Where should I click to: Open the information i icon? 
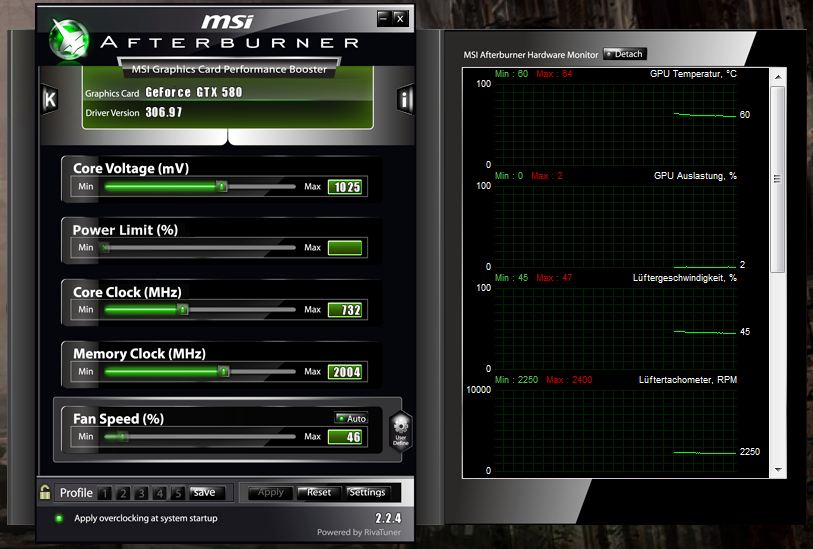coord(405,99)
